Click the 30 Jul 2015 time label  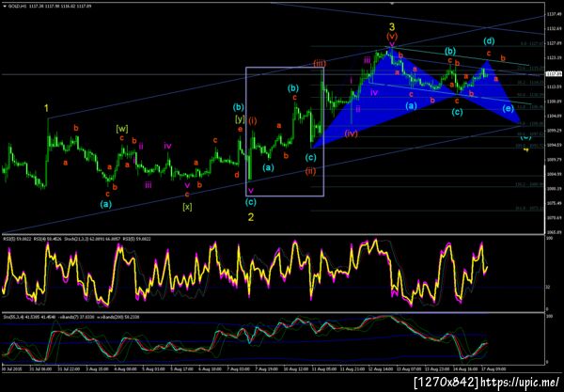pyautogui.click(x=11, y=369)
